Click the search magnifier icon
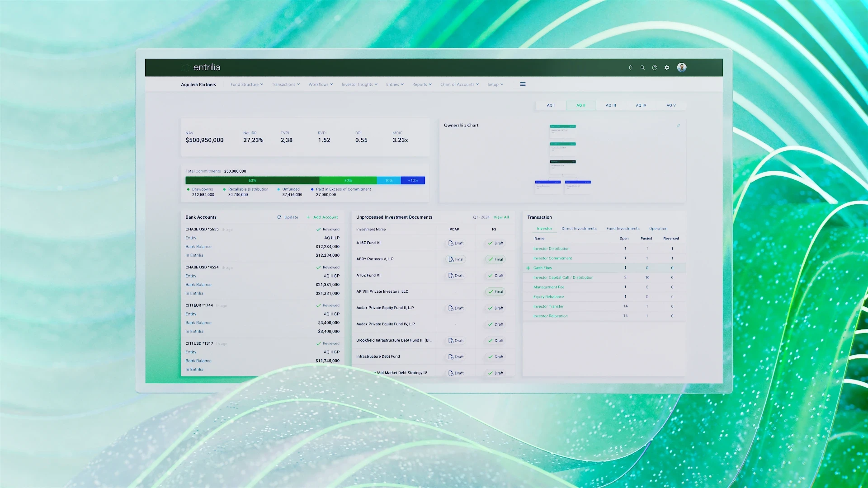This screenshot has height=488, width=868. click(x=642, y=68)
